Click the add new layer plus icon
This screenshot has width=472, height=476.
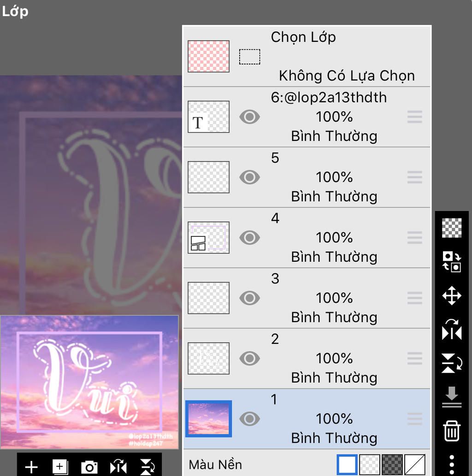click(x=31, y=467)
